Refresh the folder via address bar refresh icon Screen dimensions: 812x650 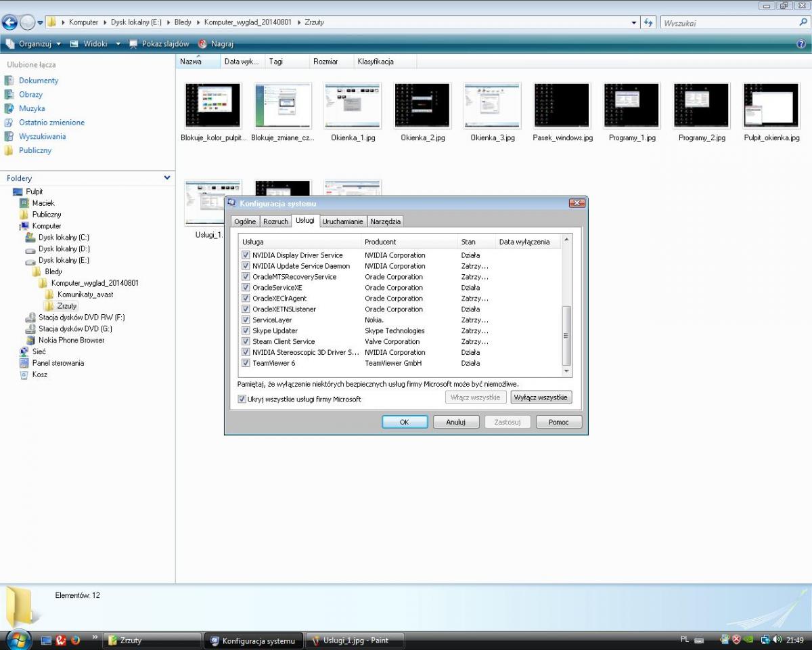pos(648,22)
